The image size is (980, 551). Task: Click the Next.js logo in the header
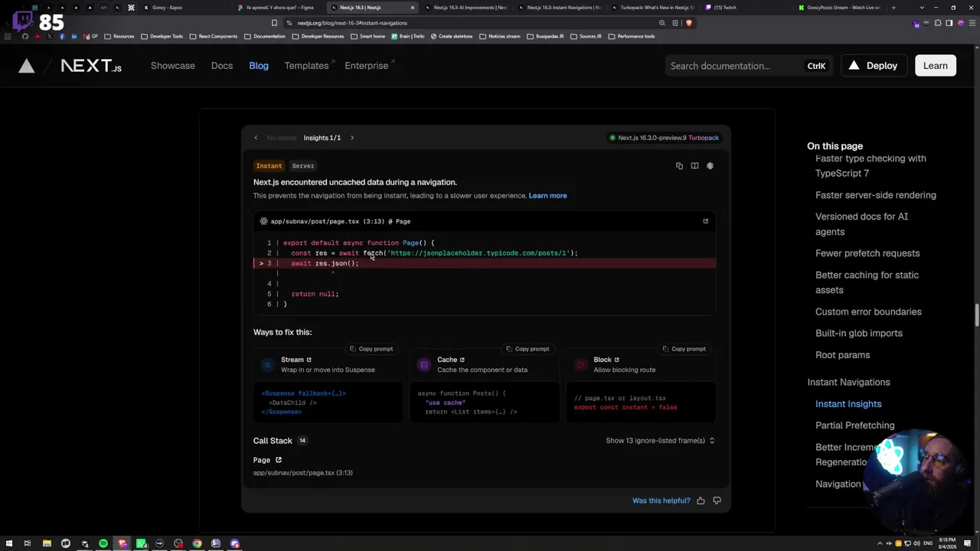point(91,66)
